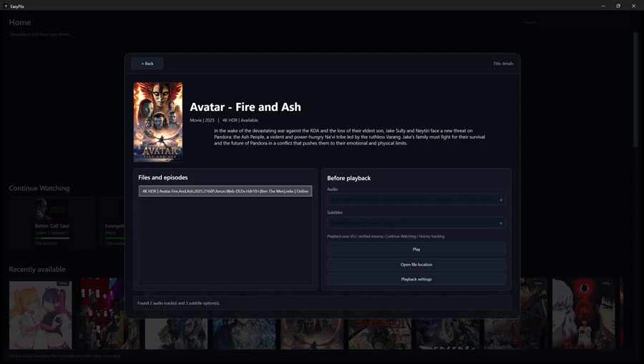Select the 4K HDR Avatar.Fire.And.Ash file row
Image resolution: width=644 pixels, height=364 pixels.
[225, 191]
